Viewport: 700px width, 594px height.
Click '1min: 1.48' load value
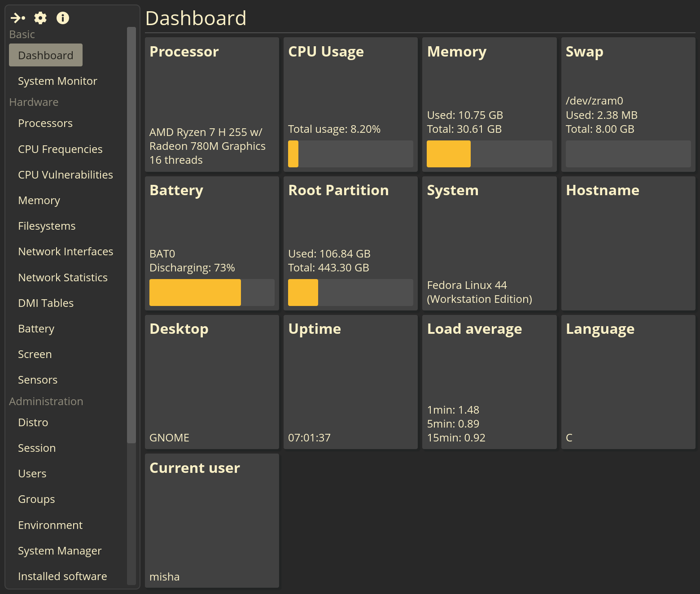(x=453, y=410)
